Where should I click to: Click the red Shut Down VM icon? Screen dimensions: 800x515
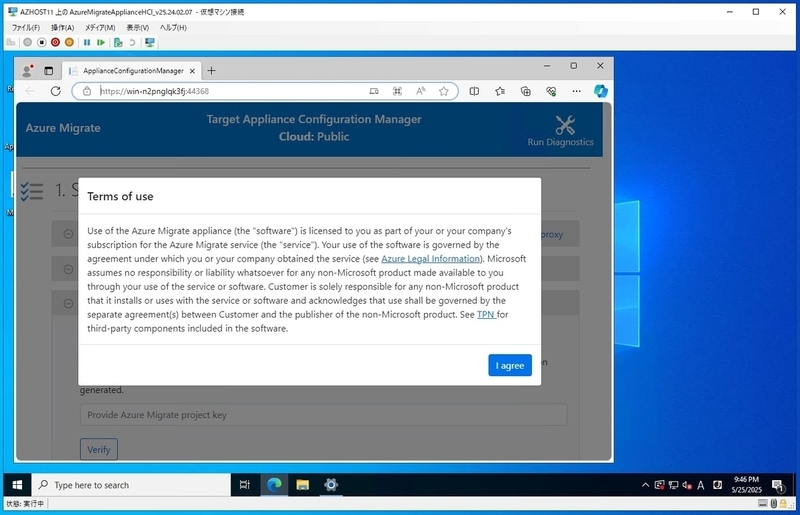(x=56, y=42)
